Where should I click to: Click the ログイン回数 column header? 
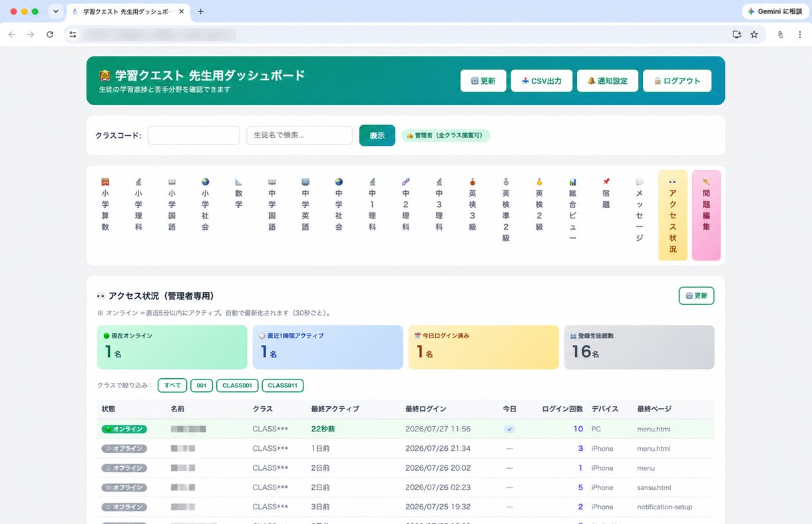tap(562, 409)
